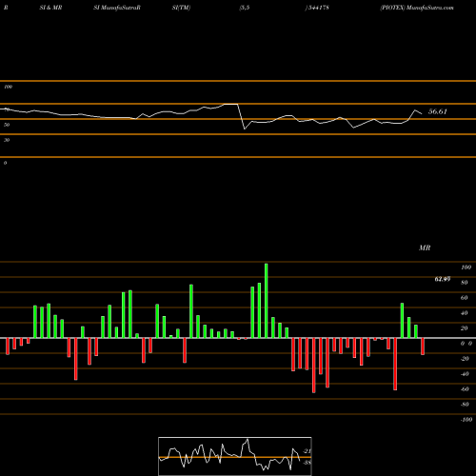Click the -21 value in mini chart
Screen dimensions: 476x476
(307, 451)
